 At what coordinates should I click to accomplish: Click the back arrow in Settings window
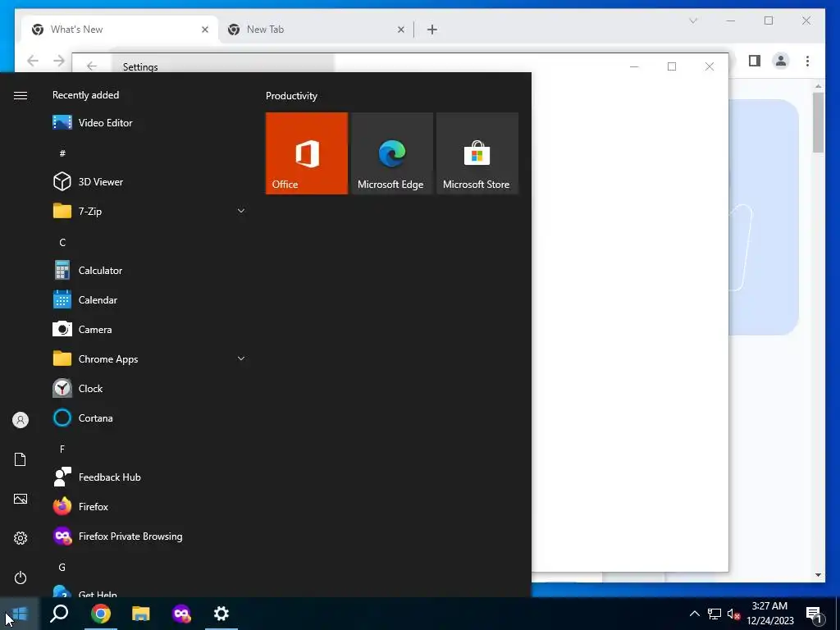click(x=92, y=66)
